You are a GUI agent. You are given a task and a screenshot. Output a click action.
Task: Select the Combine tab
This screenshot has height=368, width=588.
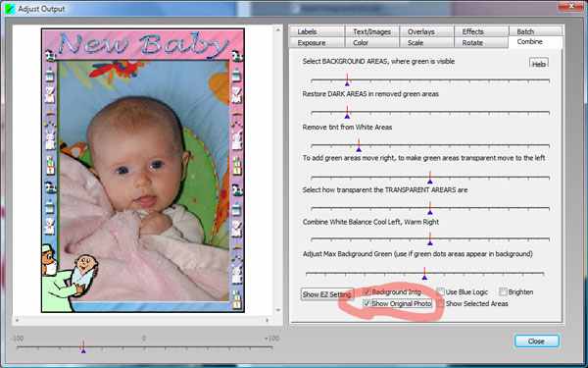pyautogui.click(x=535, y=42)
